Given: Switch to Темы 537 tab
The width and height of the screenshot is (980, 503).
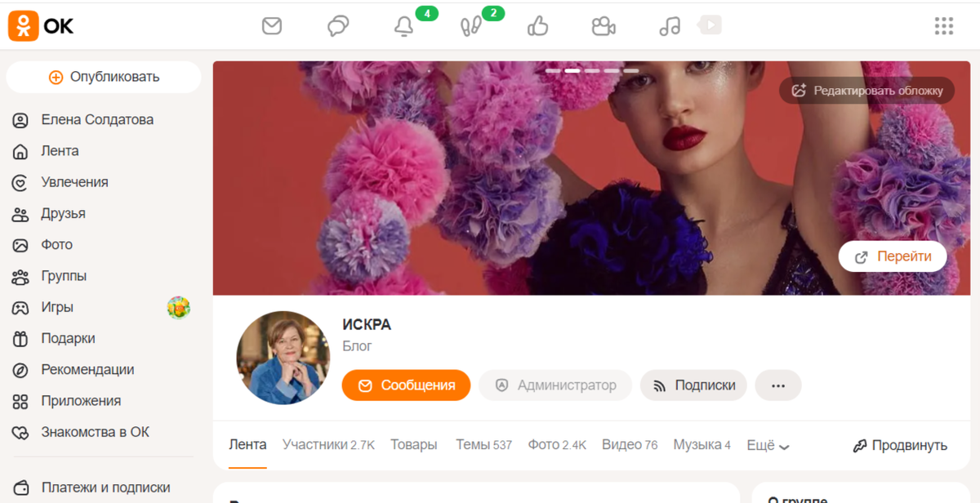Looking at the screenshot, I should coord(483,445).
